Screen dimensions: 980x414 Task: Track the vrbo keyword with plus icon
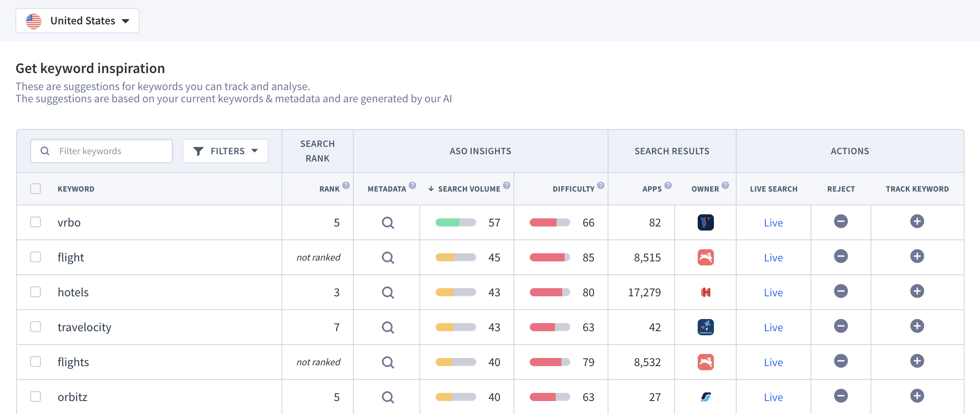tap(917, 221)
